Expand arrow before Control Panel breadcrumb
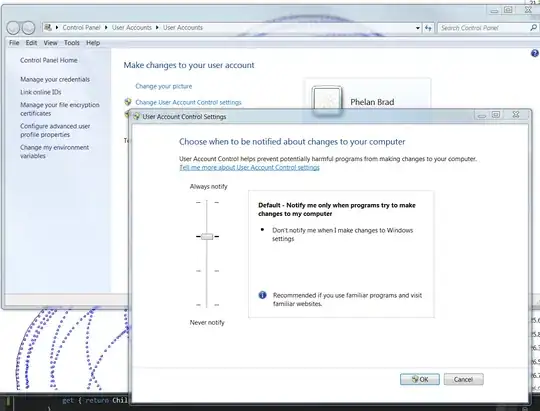540x411 pixels. click(x=57, y=28)
